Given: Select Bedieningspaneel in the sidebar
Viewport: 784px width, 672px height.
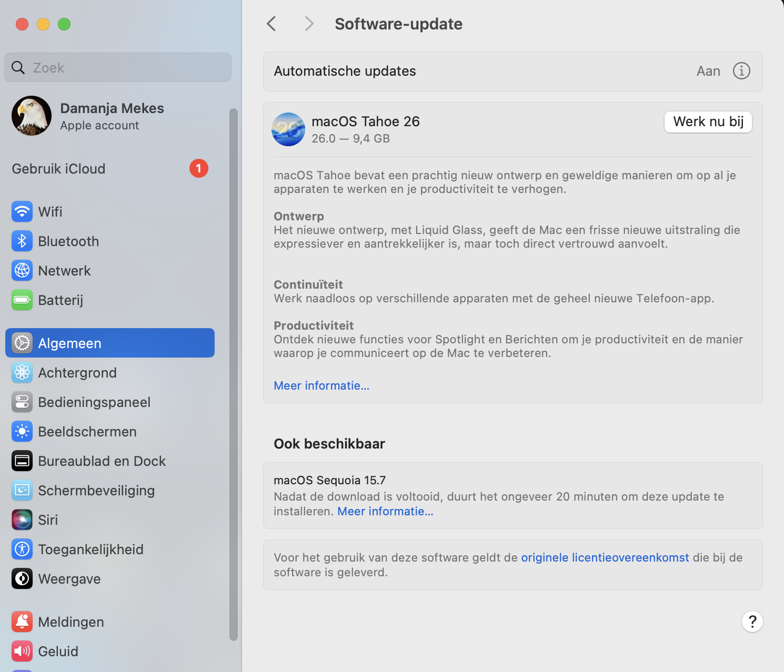Looking at the screenshot, I should [x=94, y=402].
